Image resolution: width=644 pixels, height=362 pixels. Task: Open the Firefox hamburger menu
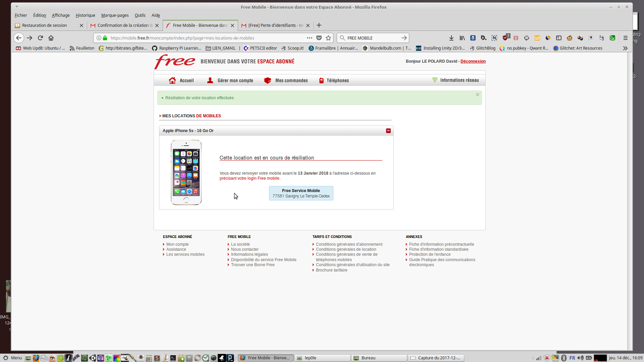[626, 38]
